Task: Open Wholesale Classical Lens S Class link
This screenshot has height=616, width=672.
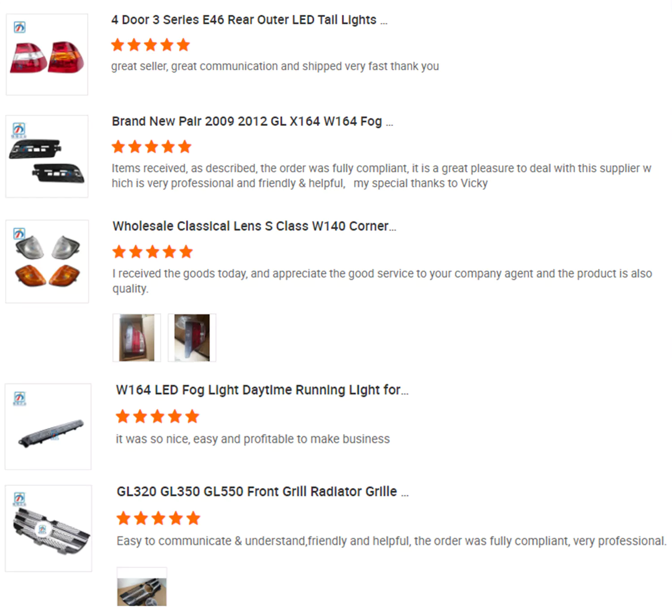Action: pos(254,226)
